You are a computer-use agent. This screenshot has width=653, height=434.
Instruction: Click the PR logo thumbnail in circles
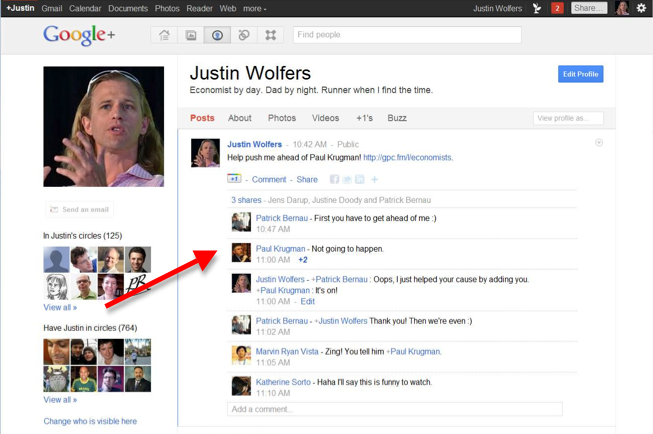(138, 287)
